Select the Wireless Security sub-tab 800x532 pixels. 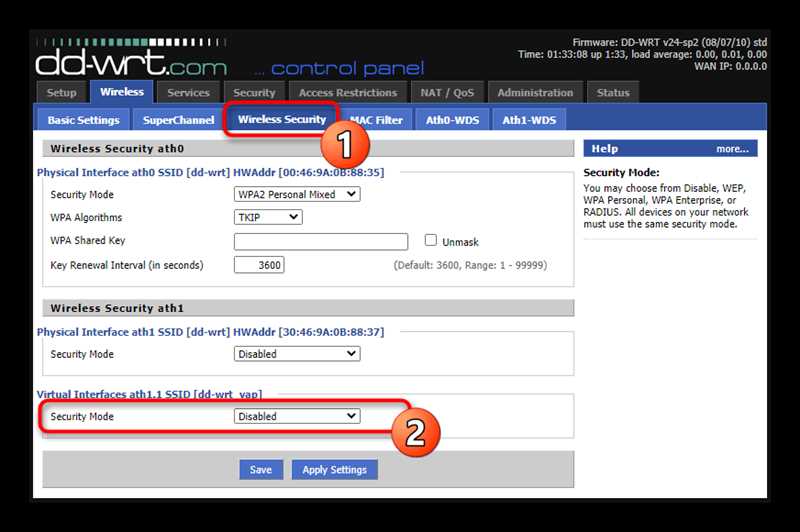[x=282, y=119]
